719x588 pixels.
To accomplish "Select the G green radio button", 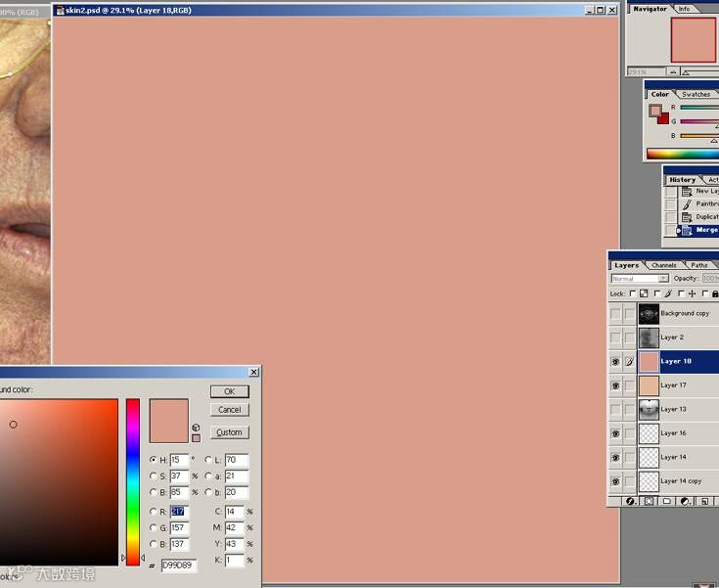I will [x=154, y=528].
